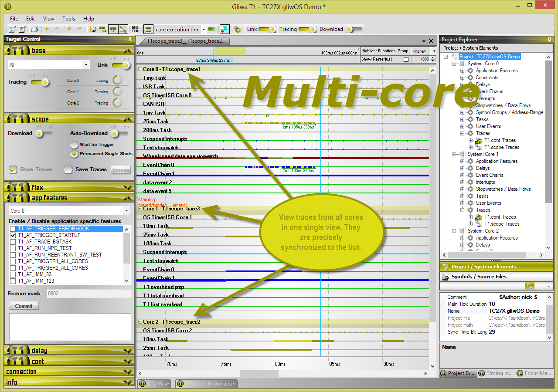Open the File menu
Image resolution: width=558 pixels, height=392 pixels.
pos(14,19)
